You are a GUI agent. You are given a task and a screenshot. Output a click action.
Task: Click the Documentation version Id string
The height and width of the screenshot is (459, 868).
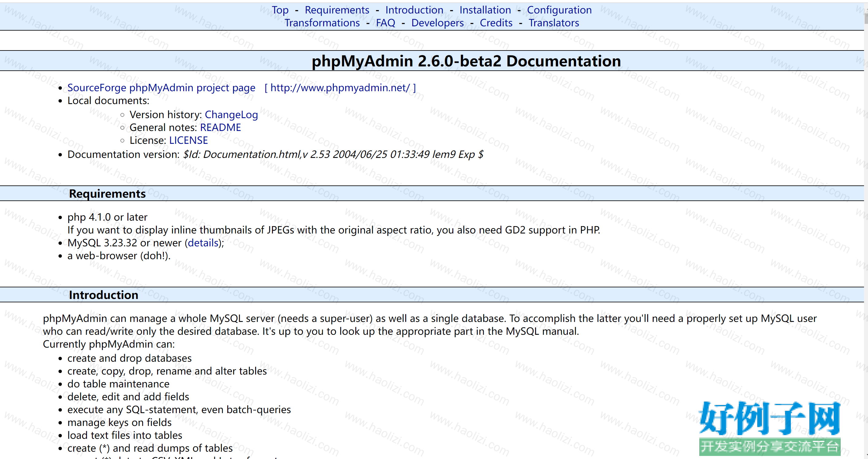(x=333, y=155)
